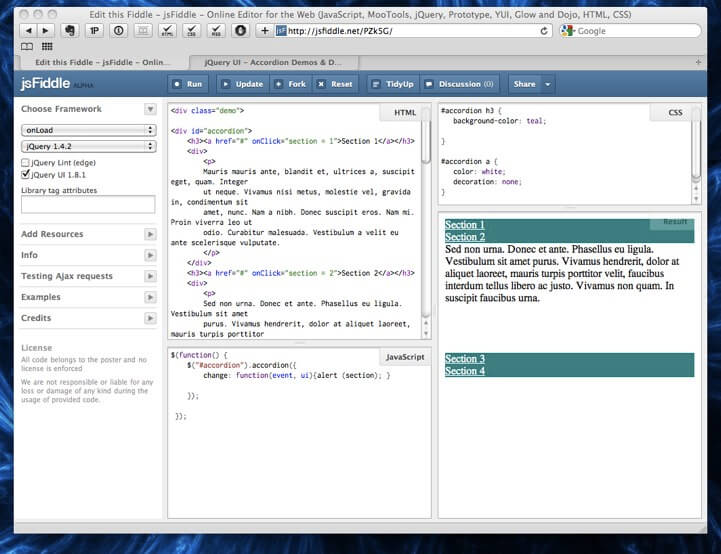
Task: Click the HTML pane scroll-down arrow
Action: click(426, 334)
